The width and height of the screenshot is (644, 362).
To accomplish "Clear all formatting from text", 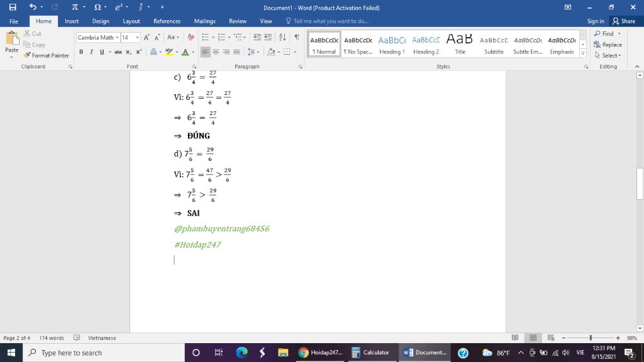I will pos(191,37).
